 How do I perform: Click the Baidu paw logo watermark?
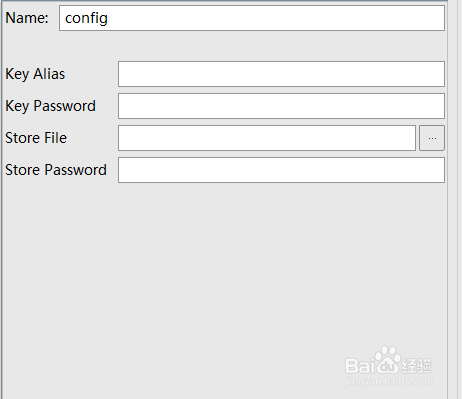388,359
